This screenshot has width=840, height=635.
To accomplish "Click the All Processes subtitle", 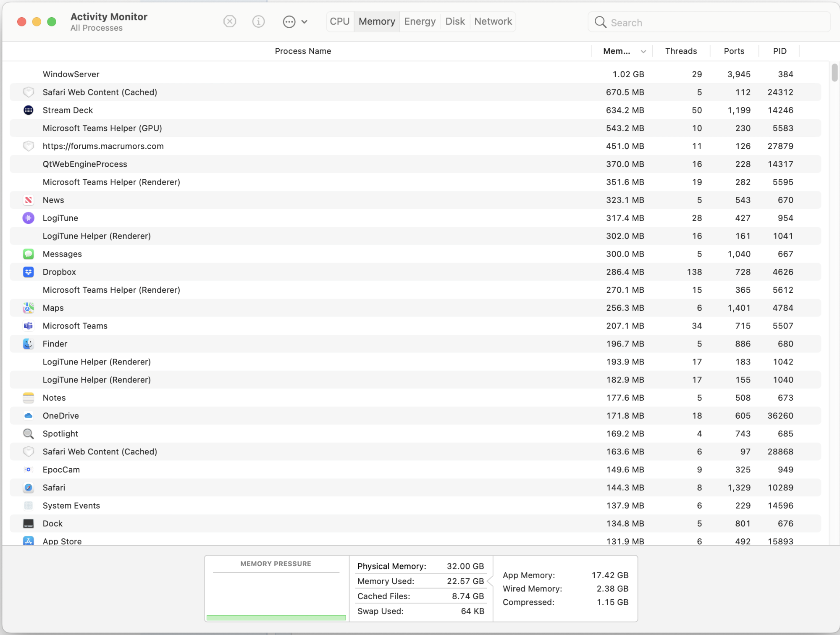I will pos(97,28).
